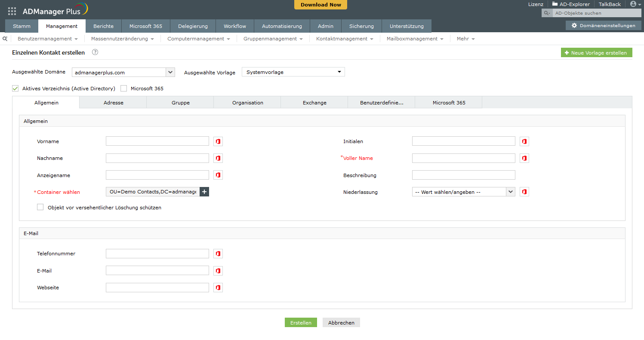The height and width of the screenshot is (340, 644).
Task: Focus the AD-Objekte suchen search box
Action: pyautogui.click(x=596, y=13)
